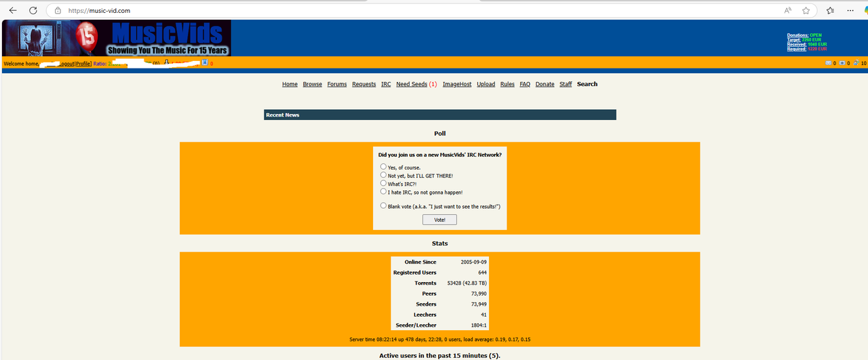868x360 pixels.
Task: Open the Forums section
Action: click(x=337, y=84)
